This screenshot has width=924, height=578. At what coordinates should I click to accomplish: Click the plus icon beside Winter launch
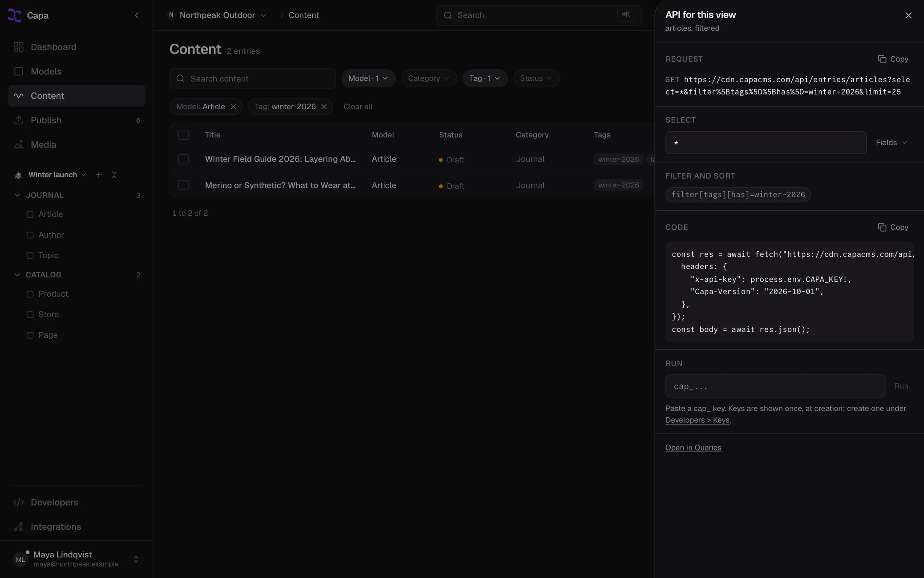pos(99,175)
